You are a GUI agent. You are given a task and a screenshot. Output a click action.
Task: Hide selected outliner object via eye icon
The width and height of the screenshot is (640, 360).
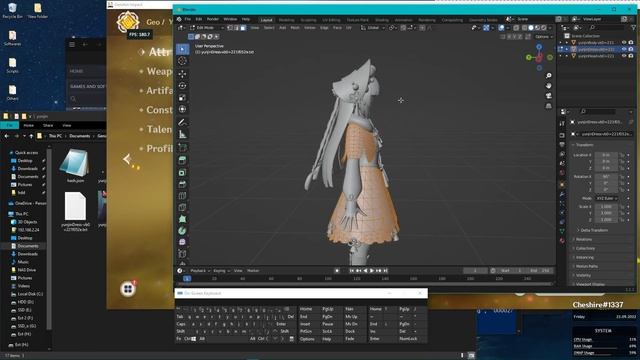(624, 49)
